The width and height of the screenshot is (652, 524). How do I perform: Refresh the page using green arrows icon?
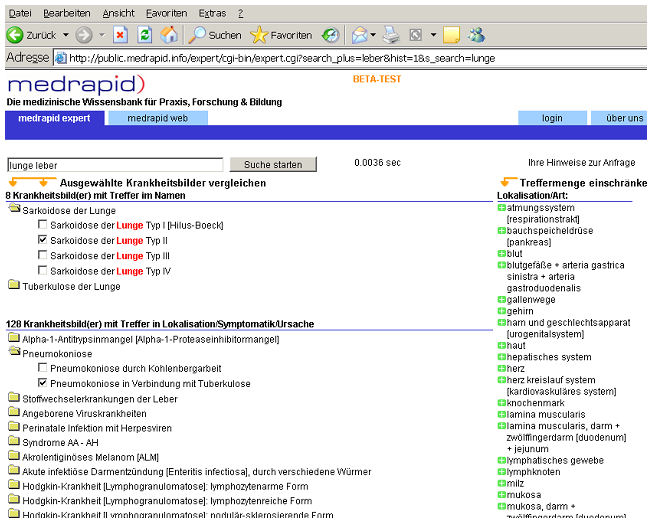click(145, 35)
